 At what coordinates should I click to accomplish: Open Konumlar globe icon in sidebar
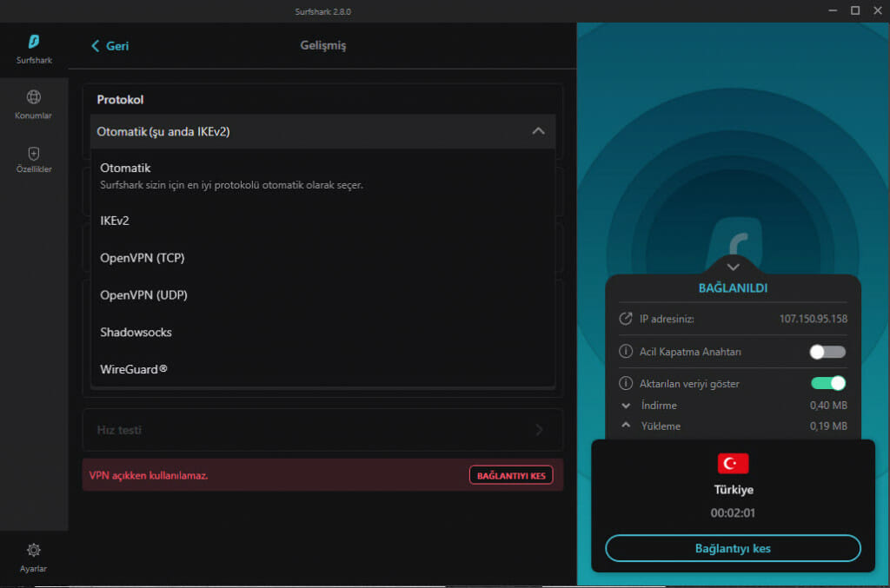point(34,97)
